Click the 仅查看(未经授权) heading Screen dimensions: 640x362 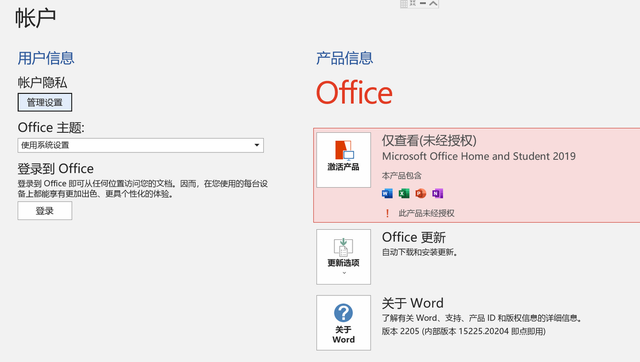[x=429, y=140]
